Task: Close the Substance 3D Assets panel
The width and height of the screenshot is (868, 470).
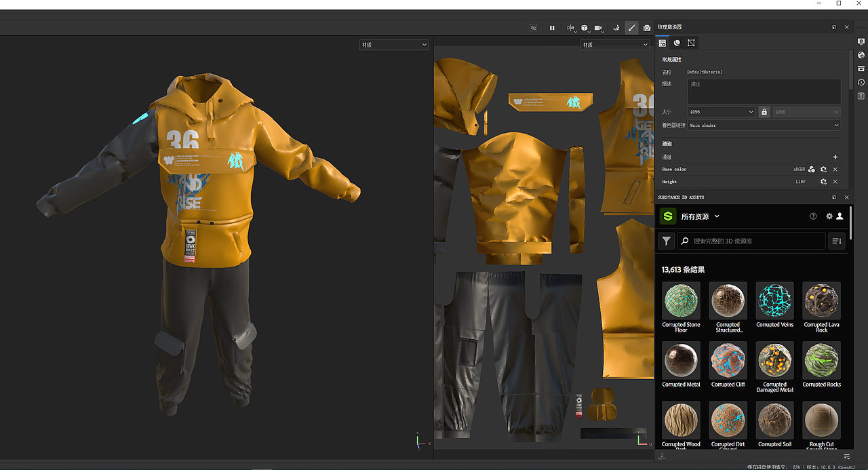Action: tap(846, 197)
